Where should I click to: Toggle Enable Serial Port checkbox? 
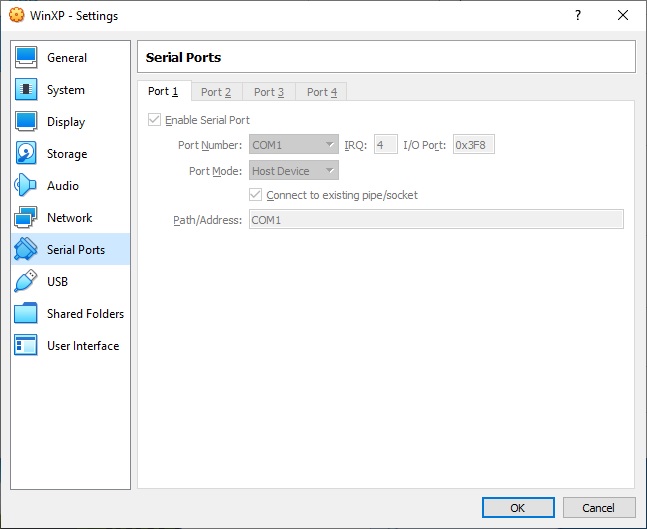pos(154,120)
